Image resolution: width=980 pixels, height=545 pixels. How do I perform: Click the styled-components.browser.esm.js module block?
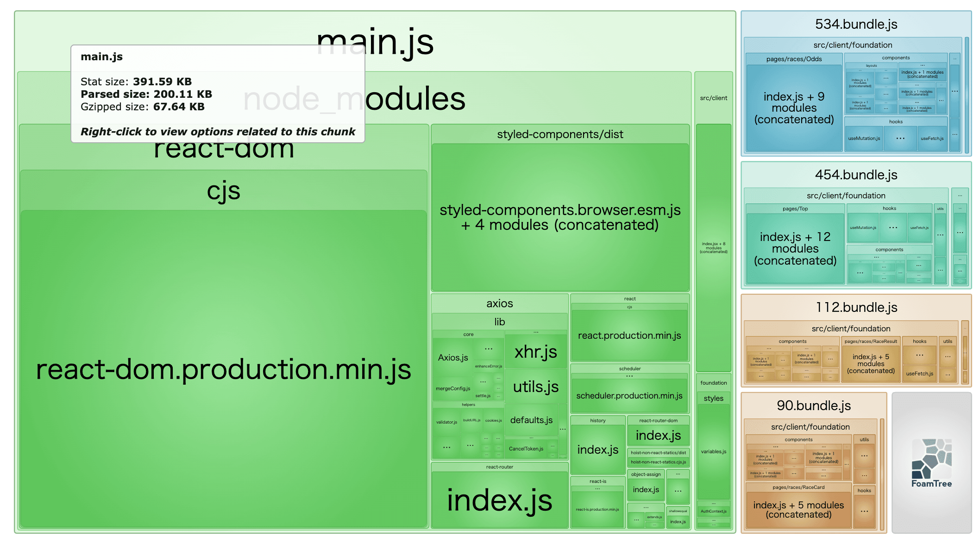tap(560, 217)
